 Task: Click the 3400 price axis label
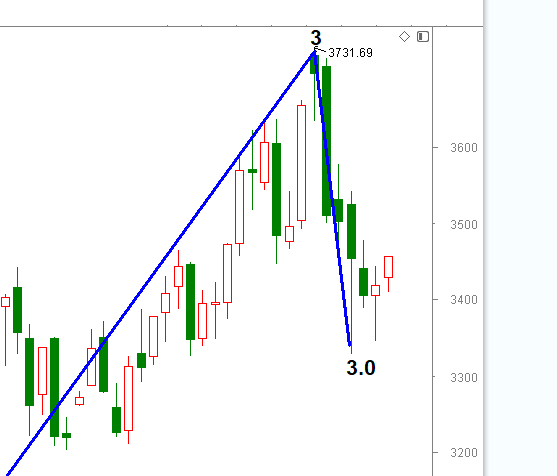[464, 300]
